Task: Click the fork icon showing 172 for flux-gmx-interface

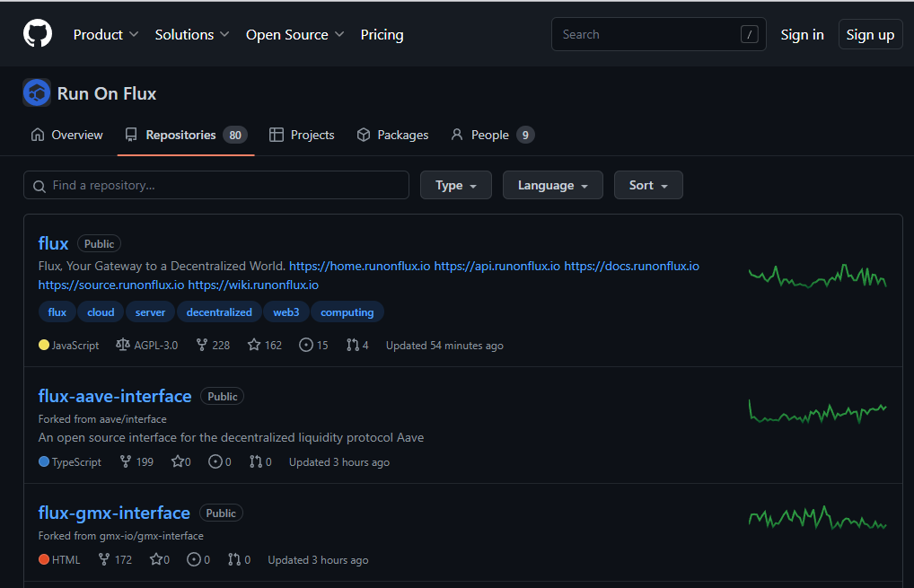Action: pyautogui.click(x=104, y=559)
